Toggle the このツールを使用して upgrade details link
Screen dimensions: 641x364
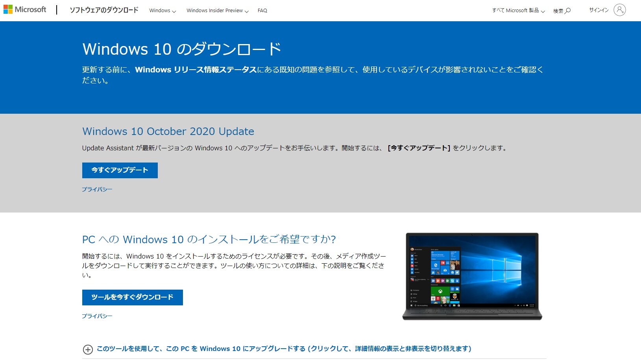pyautogui.click(x=284, y=349)
